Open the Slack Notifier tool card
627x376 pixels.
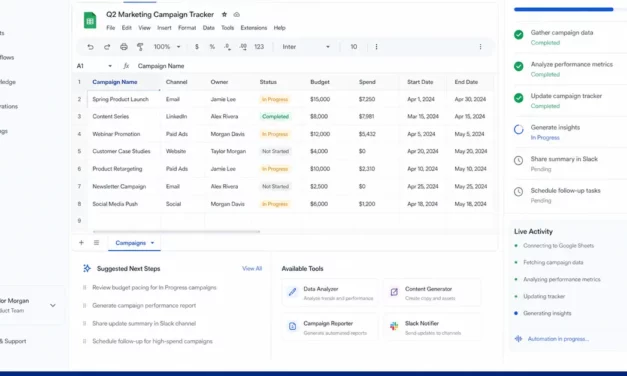pyautogui.click(x=432, y=327)
